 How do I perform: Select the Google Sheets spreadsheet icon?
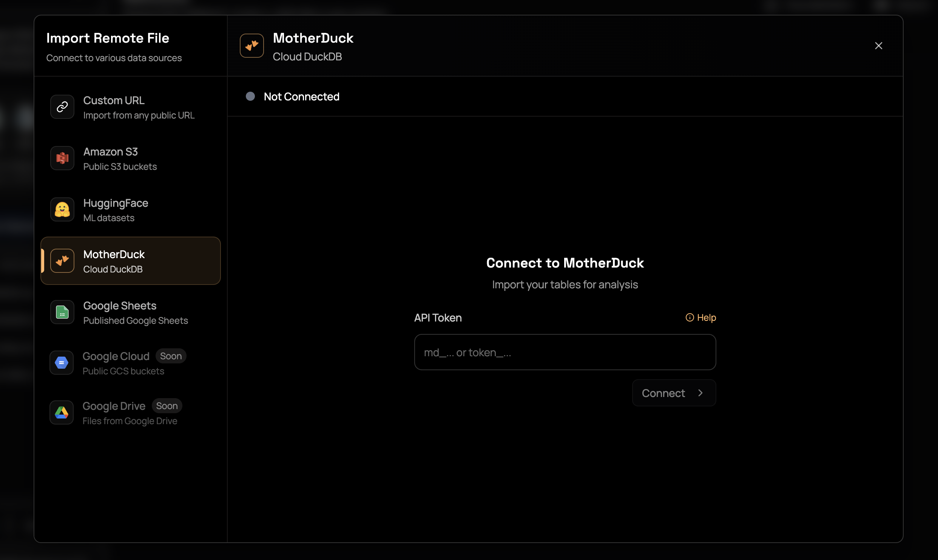tap(62, 312)
